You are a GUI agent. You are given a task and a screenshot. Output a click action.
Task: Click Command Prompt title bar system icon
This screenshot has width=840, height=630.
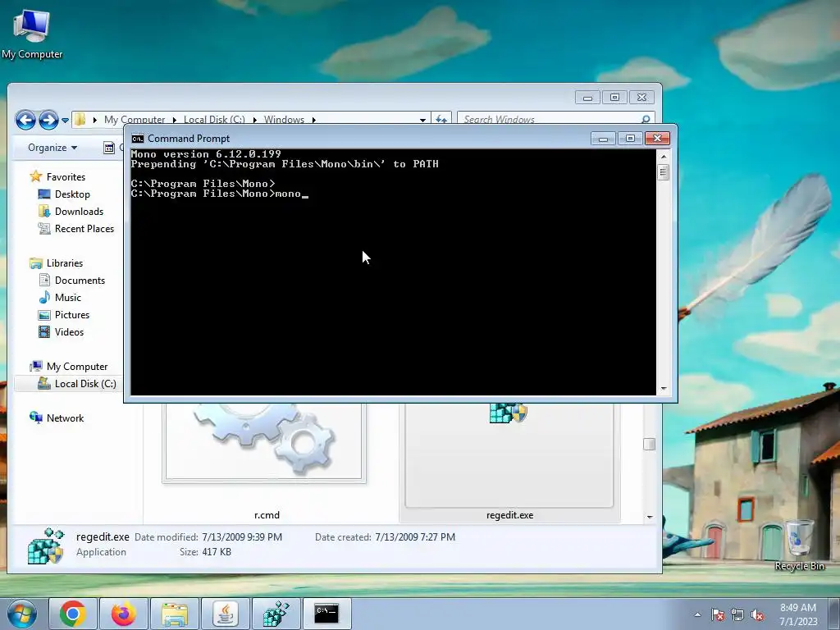(x=138, y=138)
